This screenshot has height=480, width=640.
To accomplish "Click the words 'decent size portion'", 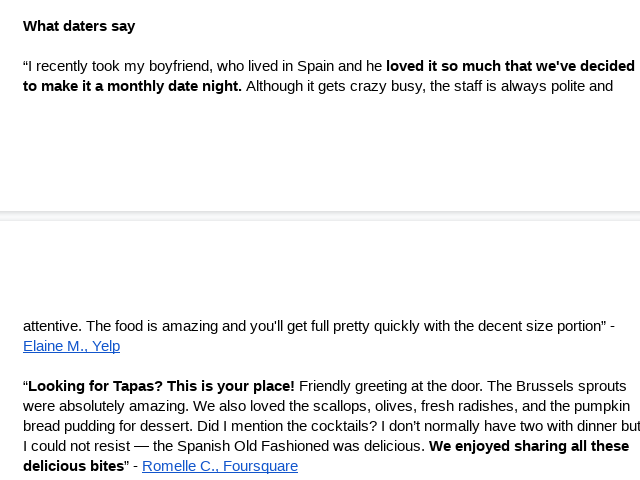I will pyautogui.click(x=540, y=326).
